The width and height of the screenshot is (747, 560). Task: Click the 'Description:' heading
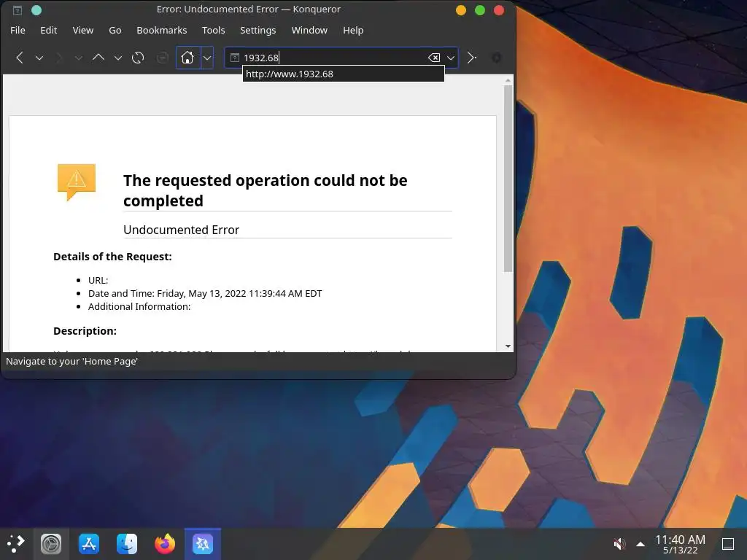point(85,331)
